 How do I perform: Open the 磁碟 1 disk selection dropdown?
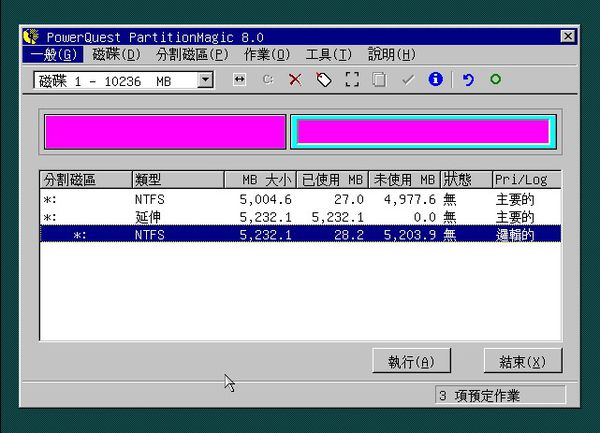click(x=205, y=80)
